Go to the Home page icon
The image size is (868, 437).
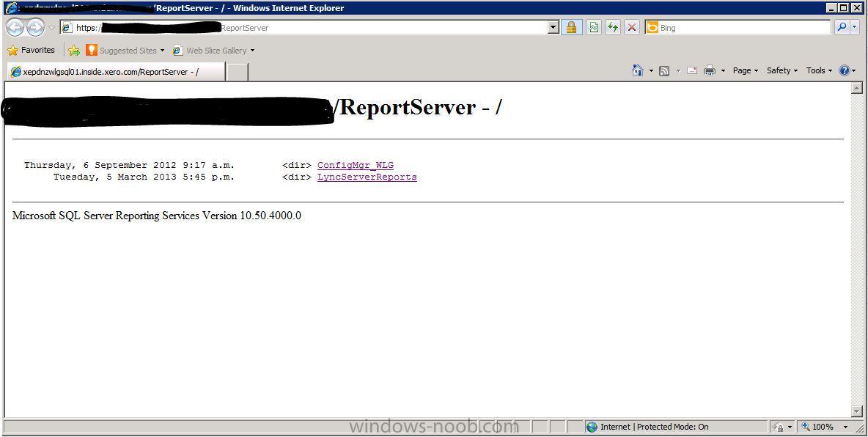pyautogui.click(x=638, y=71)
